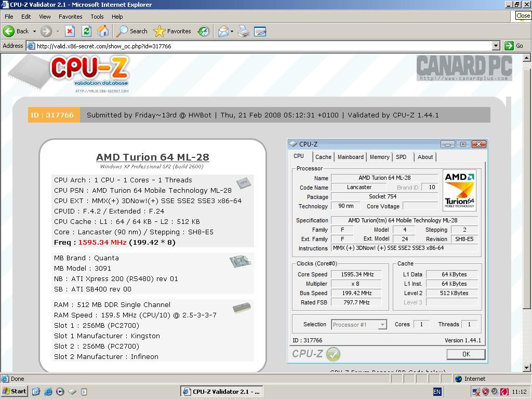Click the Mail envelope icon
The image size is (532, 399).
pyautogui.click(x=223, y=31)
